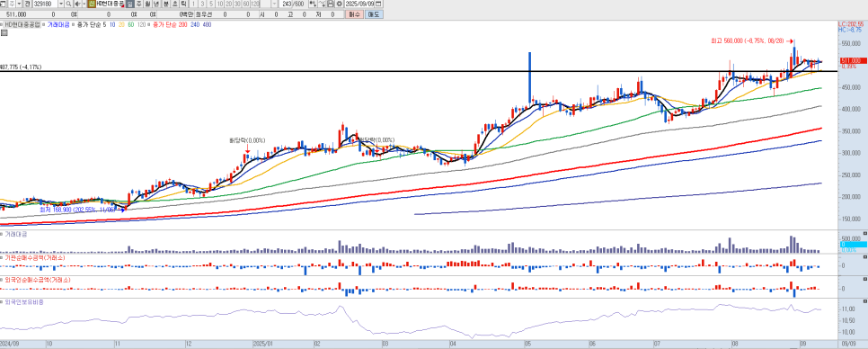The width and height of the screenshot is (868, 349).
Task: Click the 외국인보유비중 panel label
Action: pyautogui.click(x=24, y=302)
